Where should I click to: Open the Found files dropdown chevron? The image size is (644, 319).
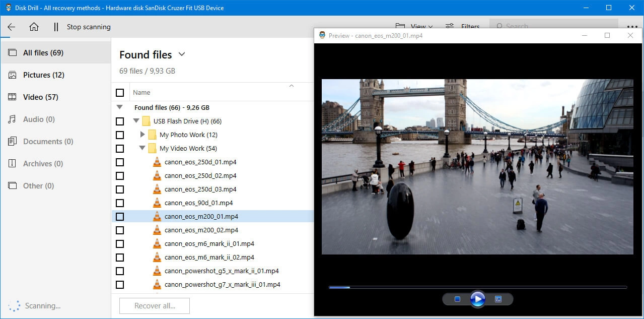click(182, 54)
